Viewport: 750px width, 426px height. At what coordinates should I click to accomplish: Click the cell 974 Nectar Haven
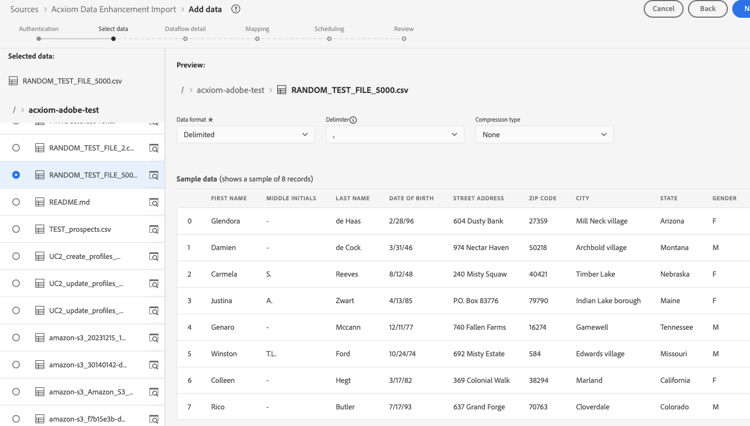(x=481, y=248)
